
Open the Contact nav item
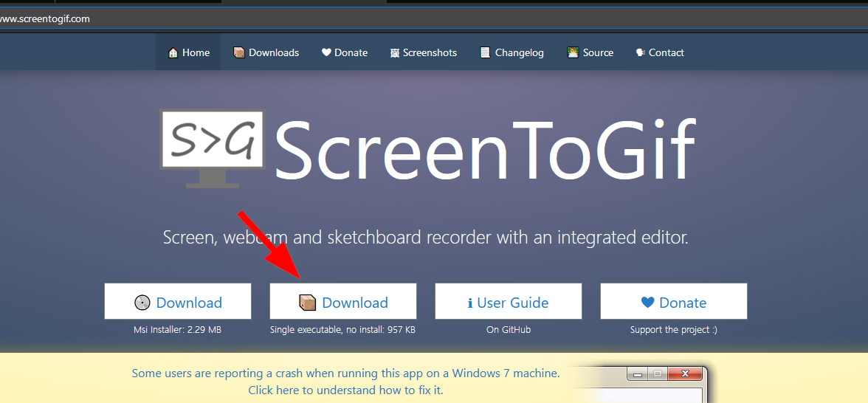click(x=660, y=52)
